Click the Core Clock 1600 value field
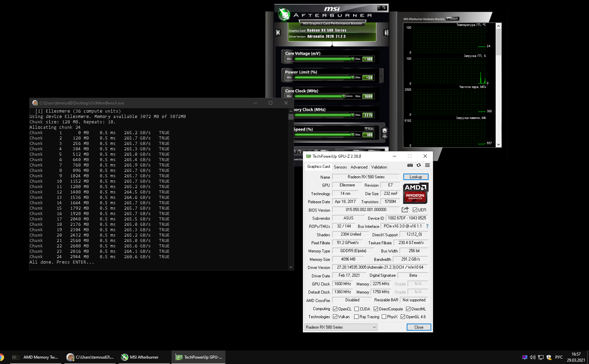The width and height of the screenshot is (589, 364). [368, 96]
